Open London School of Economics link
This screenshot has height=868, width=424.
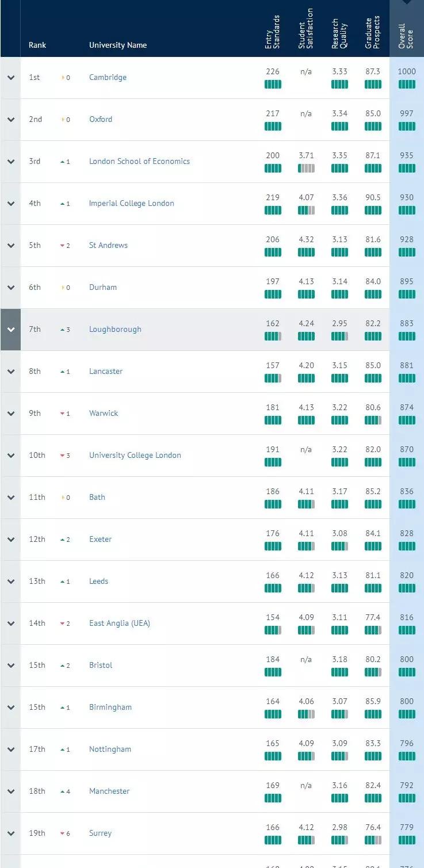point(139,162)
